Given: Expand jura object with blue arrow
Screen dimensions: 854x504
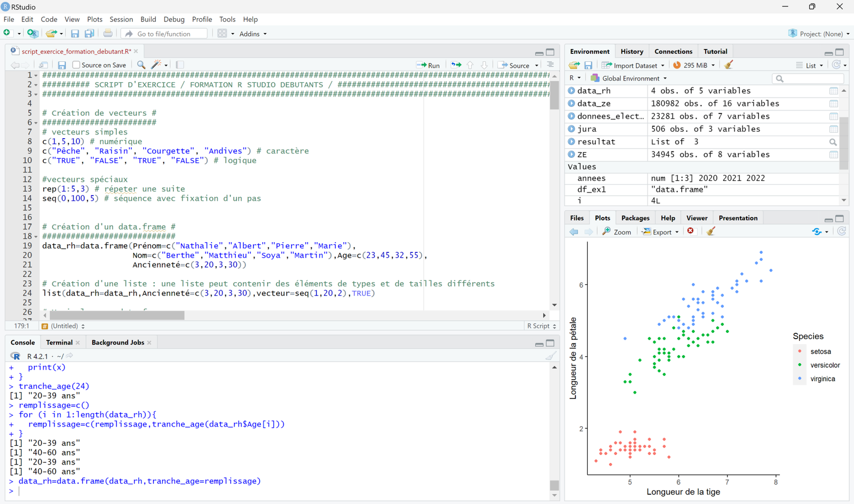Looking at the screenshot, I should coord(571,129).
